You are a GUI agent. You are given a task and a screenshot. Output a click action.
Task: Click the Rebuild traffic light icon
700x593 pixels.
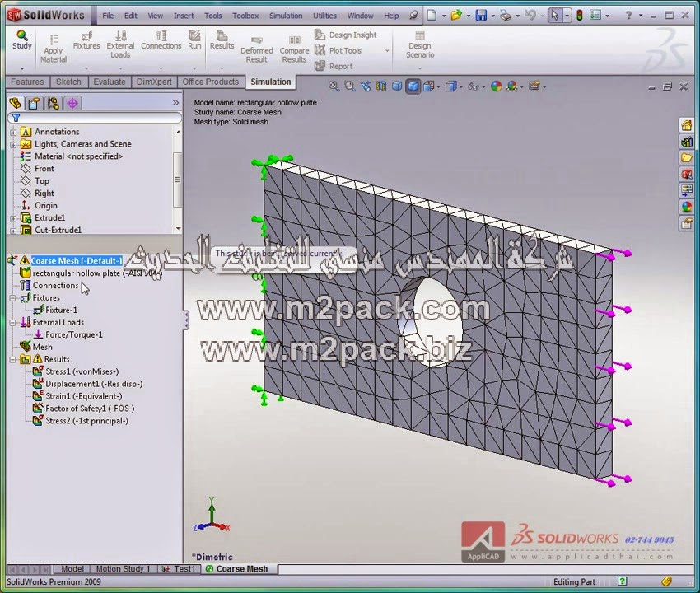point(580,15)
